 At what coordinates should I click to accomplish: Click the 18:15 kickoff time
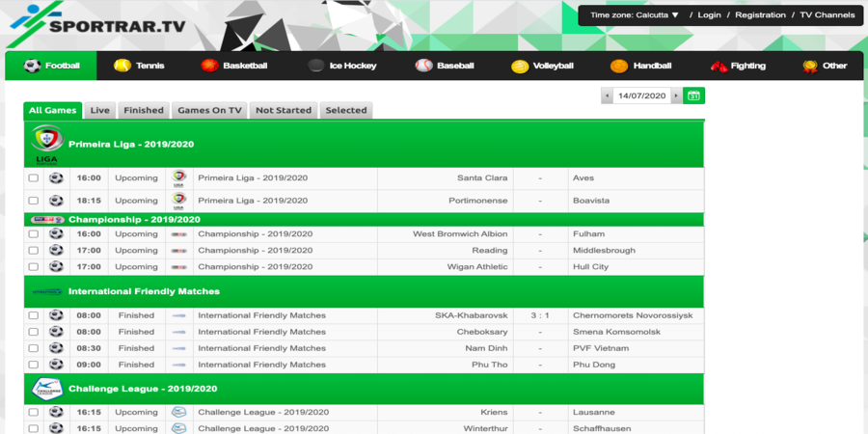89,201
